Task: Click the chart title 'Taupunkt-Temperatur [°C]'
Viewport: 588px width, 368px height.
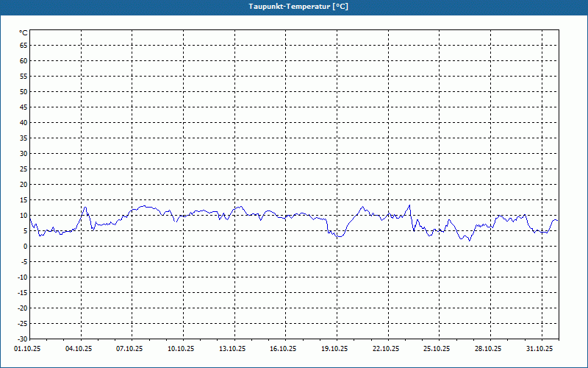Action: (298, 7)
